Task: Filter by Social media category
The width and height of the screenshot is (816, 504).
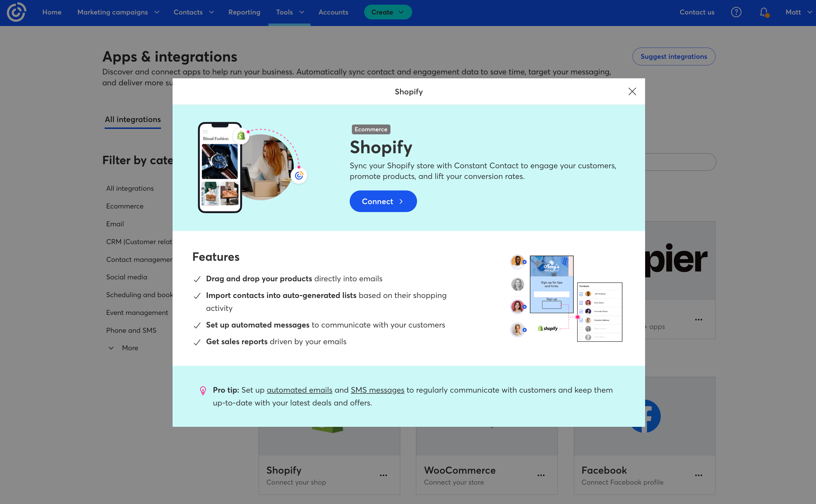Action: pos(127,277)
